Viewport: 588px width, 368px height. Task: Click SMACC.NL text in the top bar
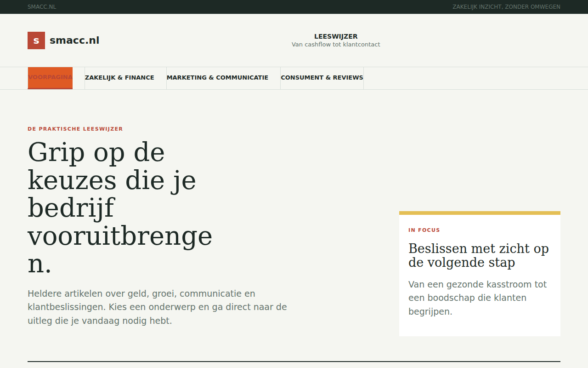pos(42,7)
